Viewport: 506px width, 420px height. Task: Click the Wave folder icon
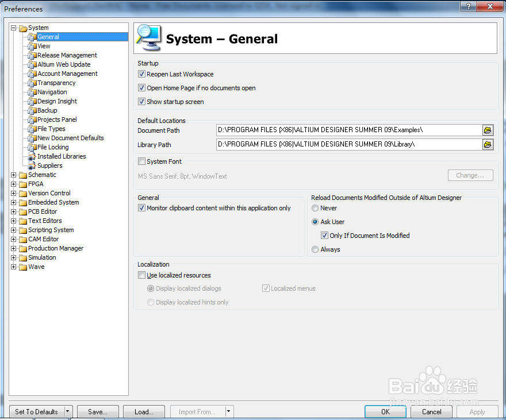[x=23, y=267]
